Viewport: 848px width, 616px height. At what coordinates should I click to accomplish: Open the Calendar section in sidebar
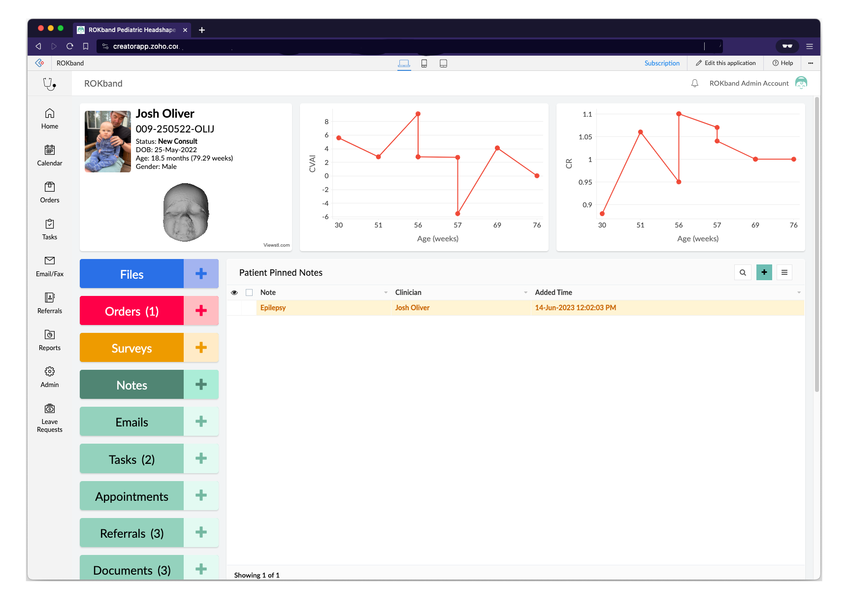[x=49, y=155]
